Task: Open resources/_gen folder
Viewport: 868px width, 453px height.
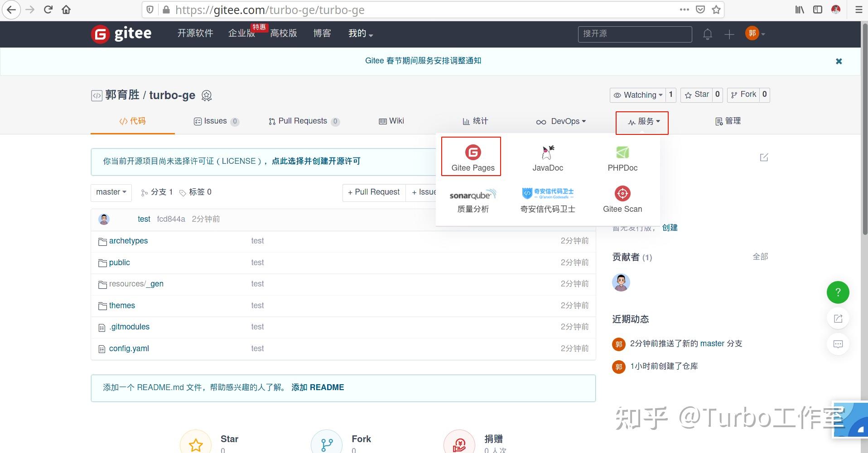Action: click(x=136, y=284)
